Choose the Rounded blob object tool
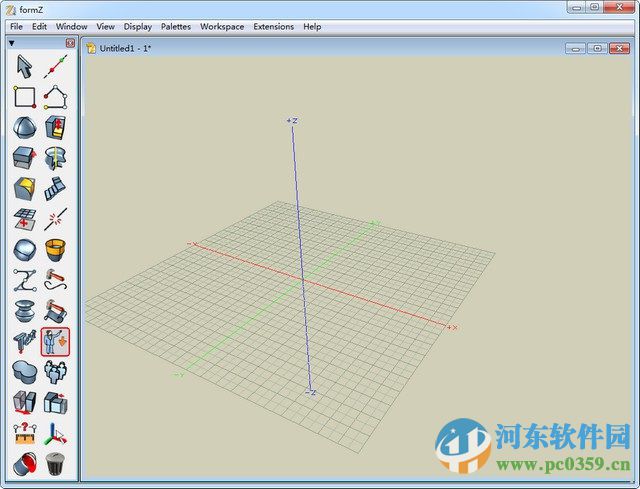The image size is (640, 489). coord(24,250)
